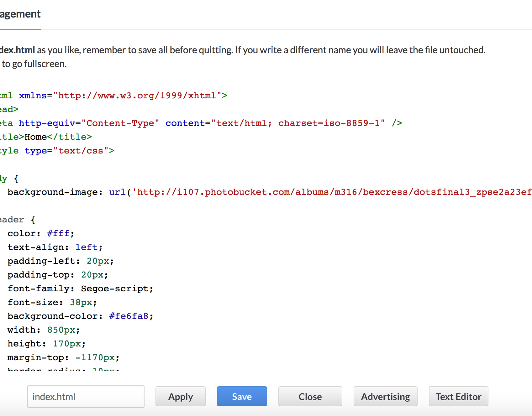Click the type="text/css" attribute

pyautogui.click(x=67, y=151)
